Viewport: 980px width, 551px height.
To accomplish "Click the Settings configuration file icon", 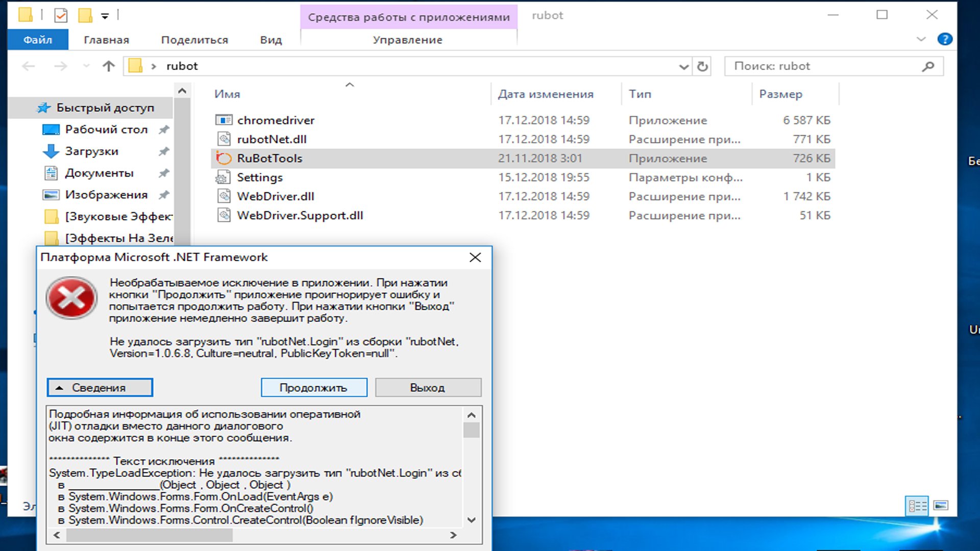I will (x=224, y=178).
